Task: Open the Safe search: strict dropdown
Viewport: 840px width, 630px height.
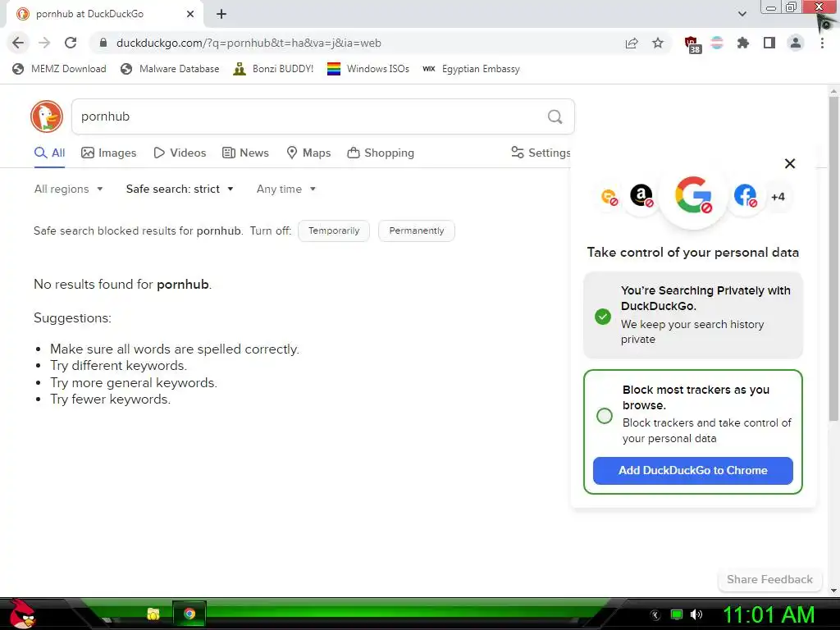Action: 180,189
